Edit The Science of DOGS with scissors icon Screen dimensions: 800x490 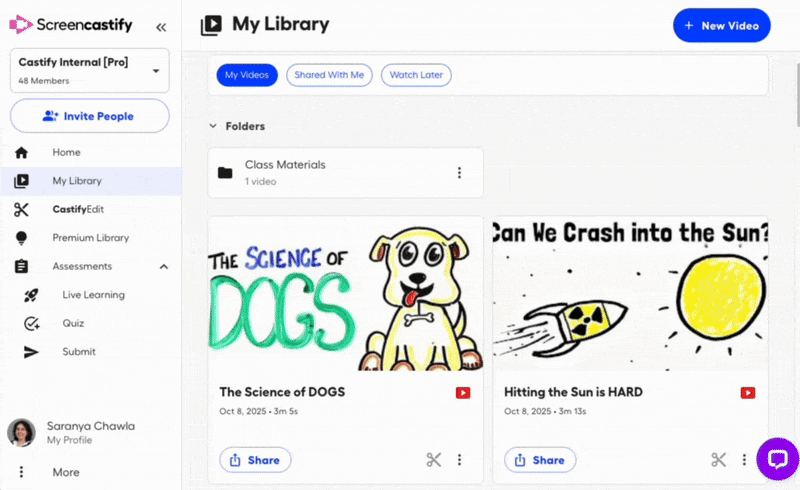tap(434, 460)
